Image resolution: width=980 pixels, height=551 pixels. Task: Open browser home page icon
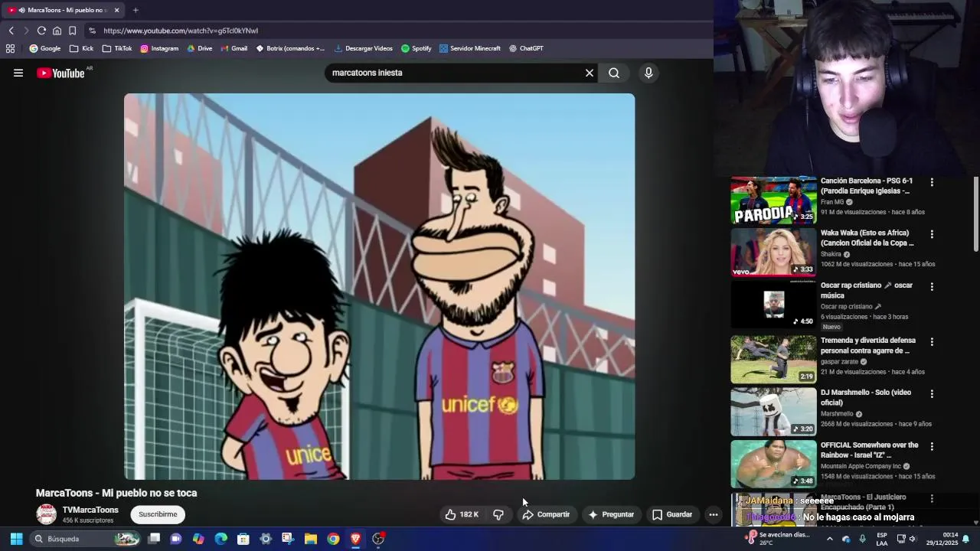[x=57, y=31]
